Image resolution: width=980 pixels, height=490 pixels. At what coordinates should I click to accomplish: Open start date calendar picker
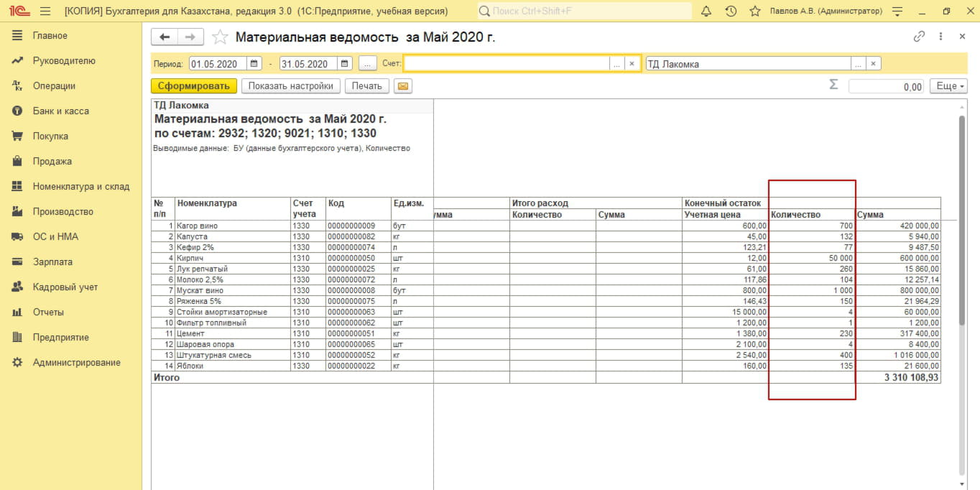click(254, 64)
